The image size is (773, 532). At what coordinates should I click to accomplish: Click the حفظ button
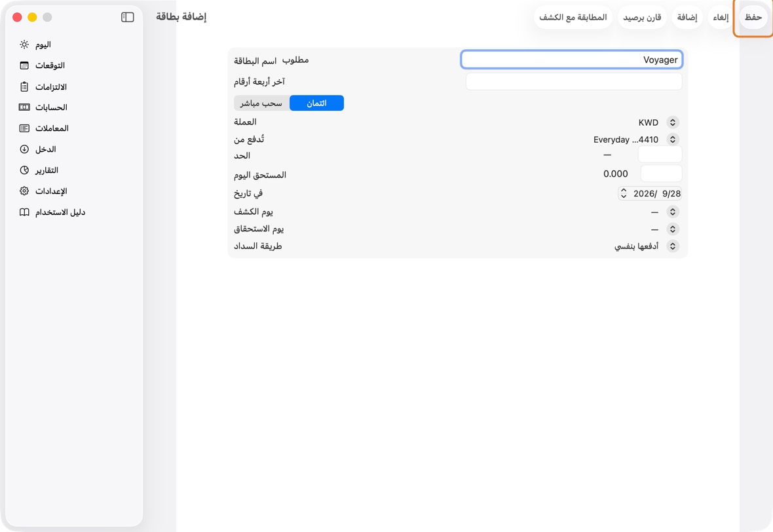point(753,17)
